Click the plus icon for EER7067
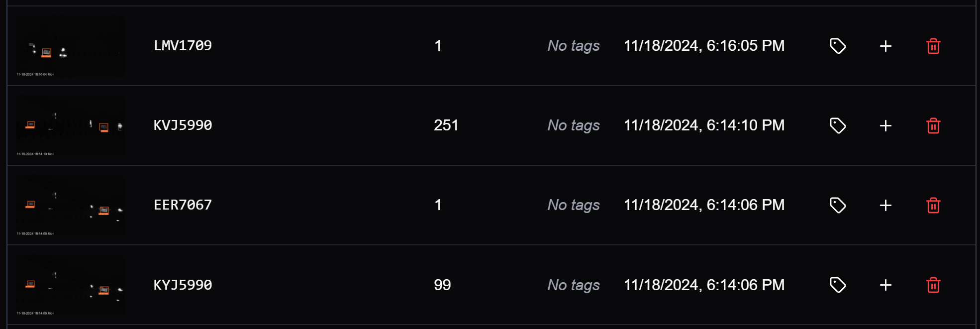 [x=885, y=206]
